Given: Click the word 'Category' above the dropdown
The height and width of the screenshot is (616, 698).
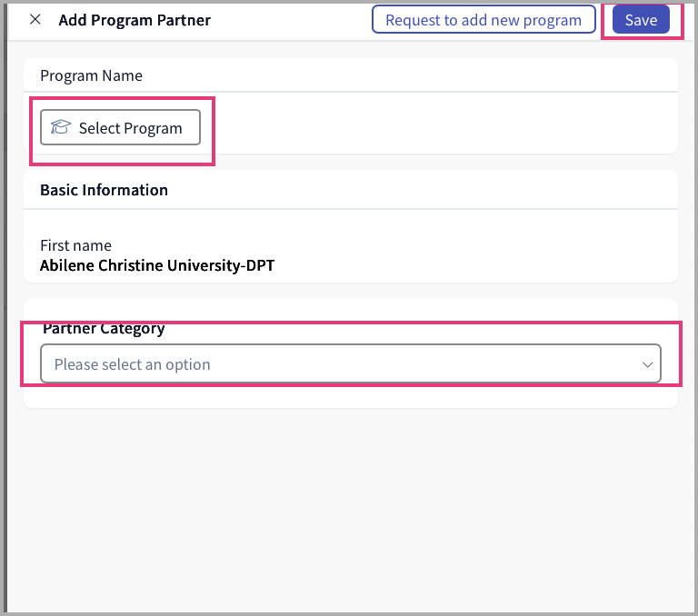Looking at the screenshot, I should [x=132, y=329].
